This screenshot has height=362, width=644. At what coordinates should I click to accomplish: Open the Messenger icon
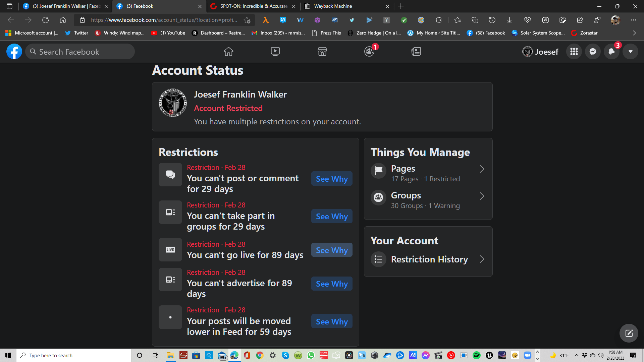pyautogui.click(x=593, y=52)
